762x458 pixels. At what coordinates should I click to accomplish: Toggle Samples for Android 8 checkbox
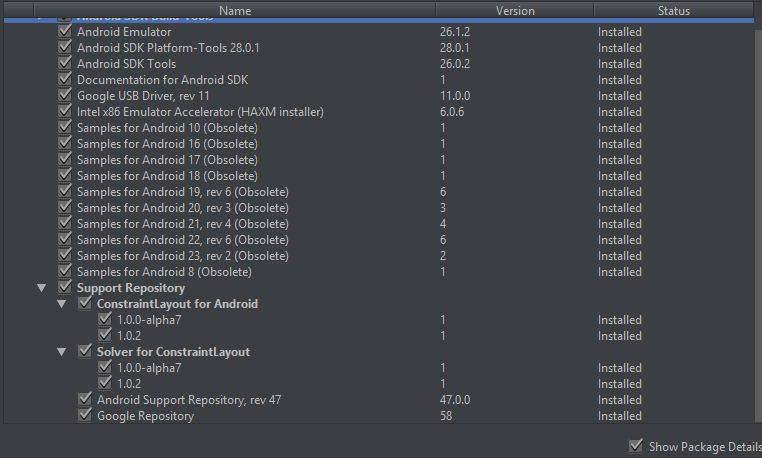pyautogui.click(x=65, y=272)
